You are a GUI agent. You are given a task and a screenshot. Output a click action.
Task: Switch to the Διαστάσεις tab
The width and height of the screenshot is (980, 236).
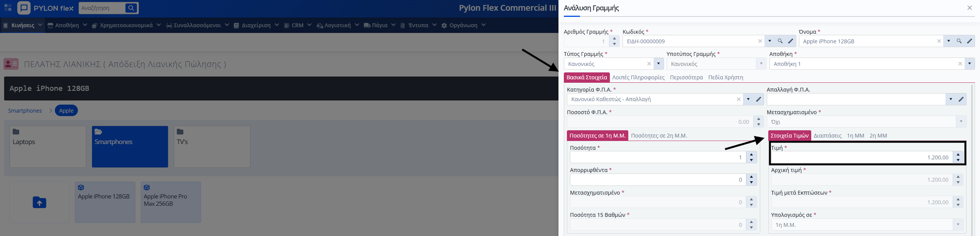click(x=828, y=136)
